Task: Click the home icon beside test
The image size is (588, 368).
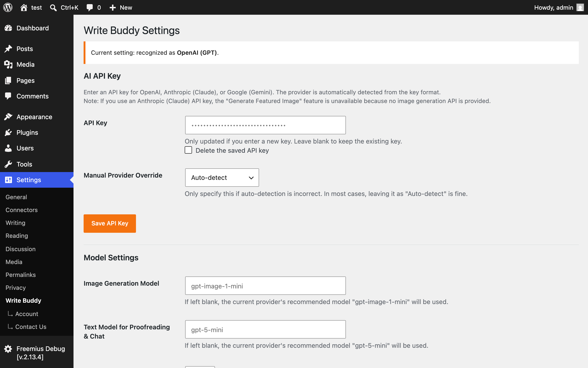Action: click(24, 7)
